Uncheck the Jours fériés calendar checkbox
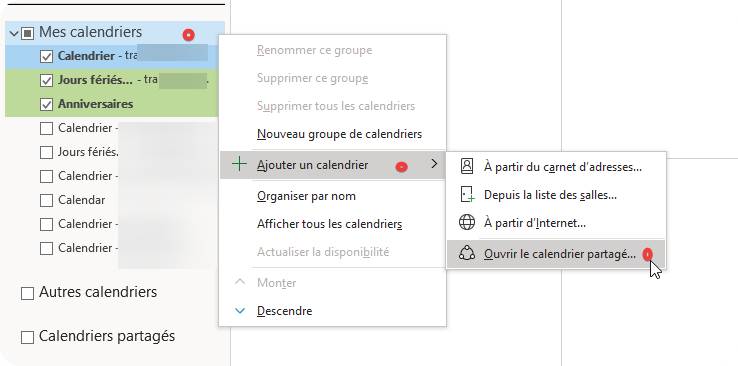Viewport: 738px width, 366px height. (x=46, y=80)
